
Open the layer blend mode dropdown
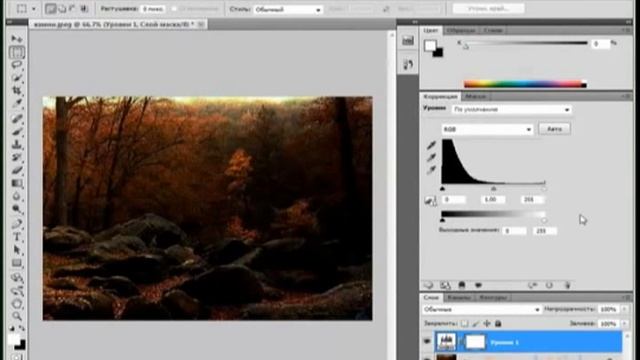[x=482, y=309]
